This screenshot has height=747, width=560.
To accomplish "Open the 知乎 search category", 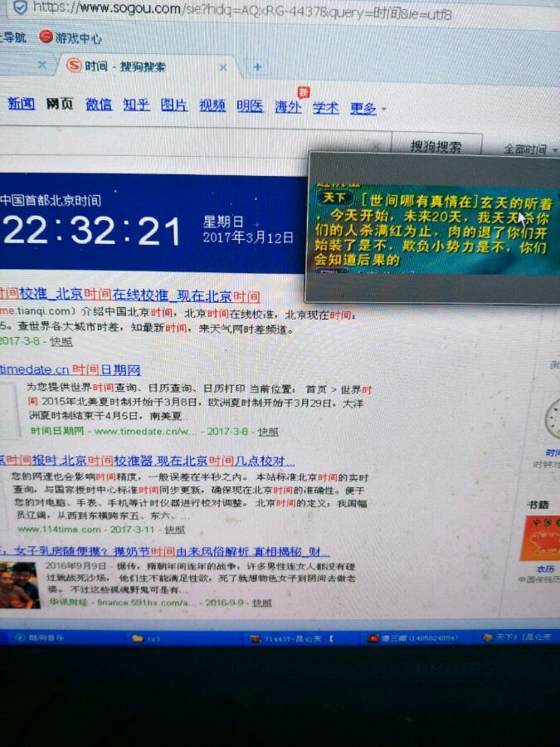I will point(136,105).
